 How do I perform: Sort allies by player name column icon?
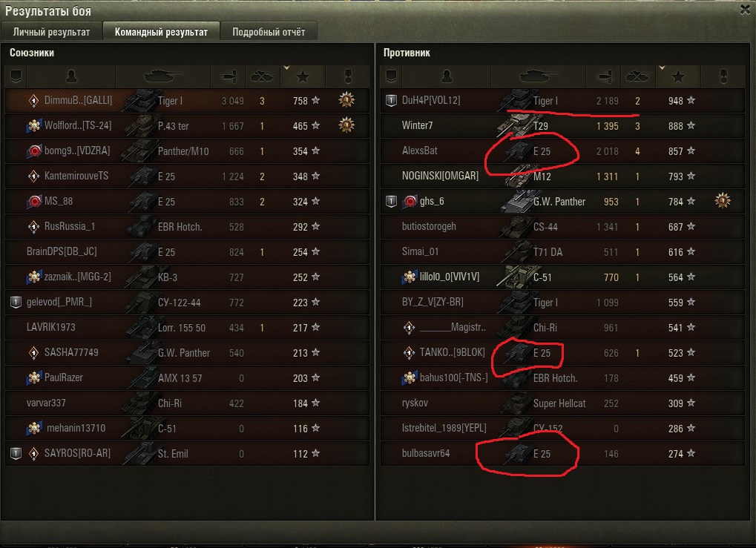pos(71,76)
